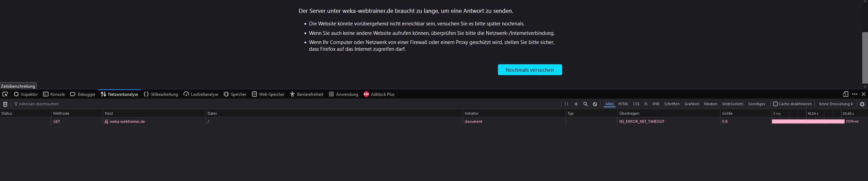Open the Anwendung tab
Image resolution: width=868 pixels, height=181 pixels.
[x=343, y=94]
